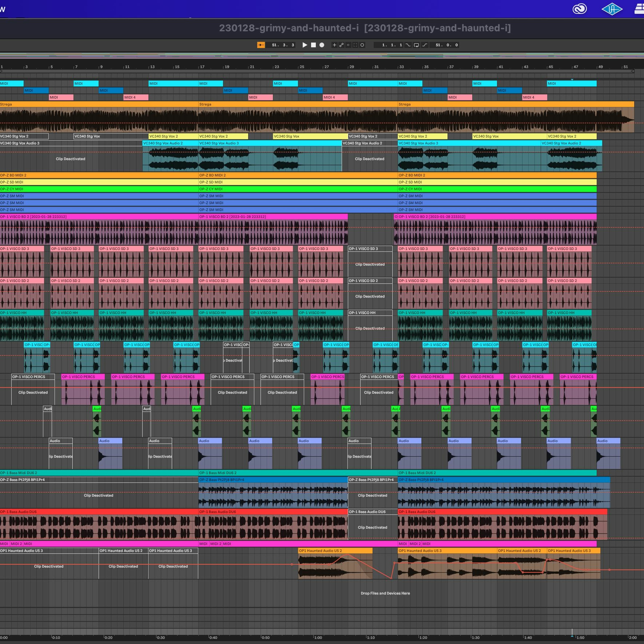Select the last cyan MIDI clip at bar 45
Viewport: 644px width, 644px height.
[572, 83]
